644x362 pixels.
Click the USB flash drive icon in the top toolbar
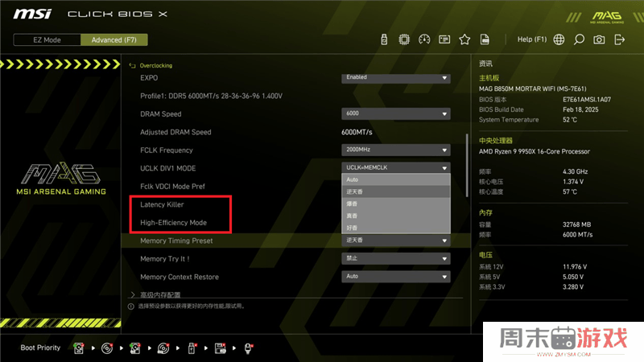pyautogui.click(x=384, y=39)
